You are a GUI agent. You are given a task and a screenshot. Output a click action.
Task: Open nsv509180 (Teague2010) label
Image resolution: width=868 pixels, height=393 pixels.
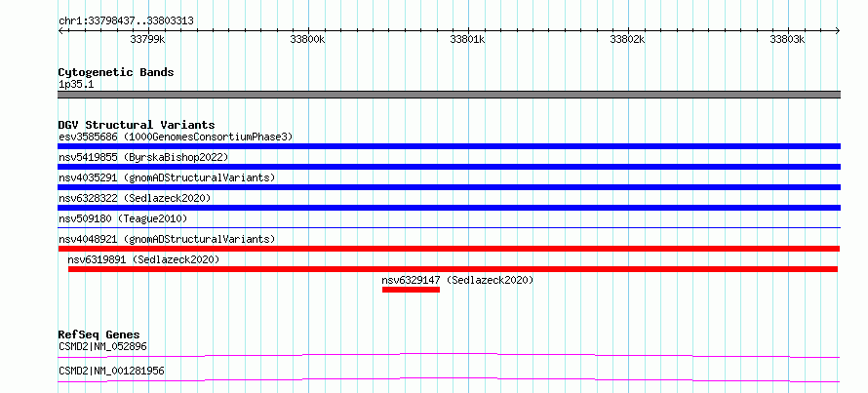[x=123, y=218]
